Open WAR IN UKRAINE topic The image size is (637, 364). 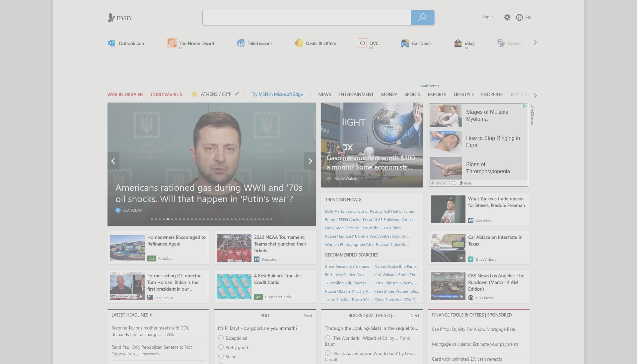coord(125,95)
